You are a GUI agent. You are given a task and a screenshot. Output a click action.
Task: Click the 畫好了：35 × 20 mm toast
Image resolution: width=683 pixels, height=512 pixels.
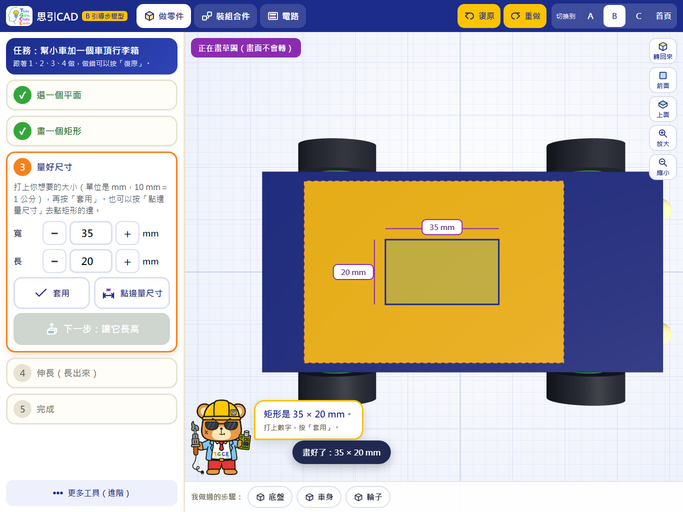coord(342,452)
